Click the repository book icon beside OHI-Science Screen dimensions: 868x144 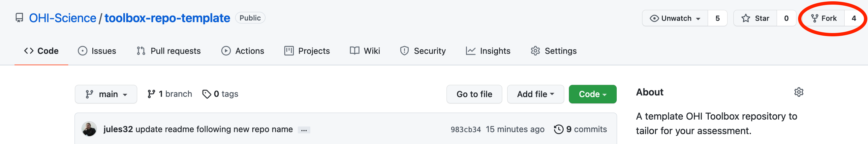click(19, 18)
